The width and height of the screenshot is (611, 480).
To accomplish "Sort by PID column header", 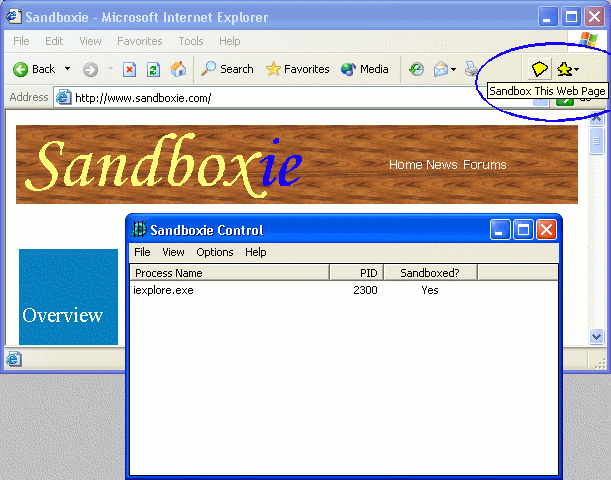I will [357, 273].
